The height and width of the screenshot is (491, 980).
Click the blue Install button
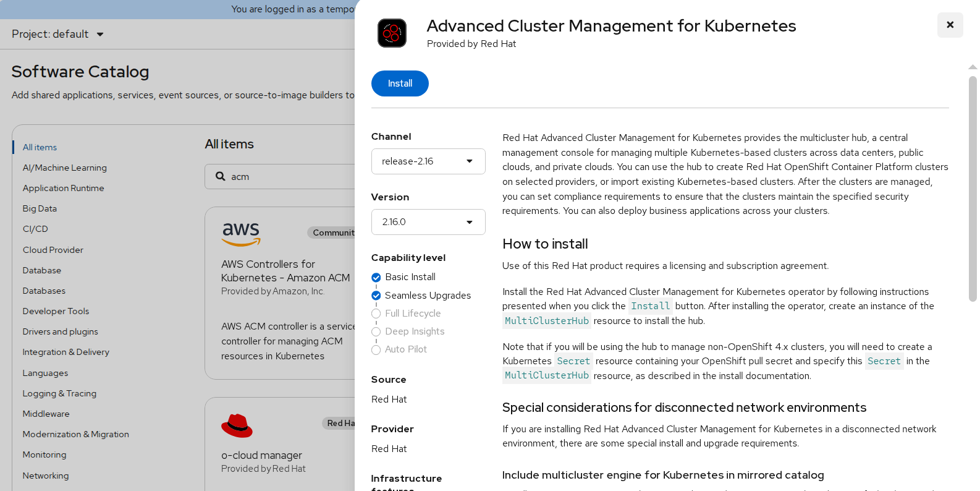400,83
